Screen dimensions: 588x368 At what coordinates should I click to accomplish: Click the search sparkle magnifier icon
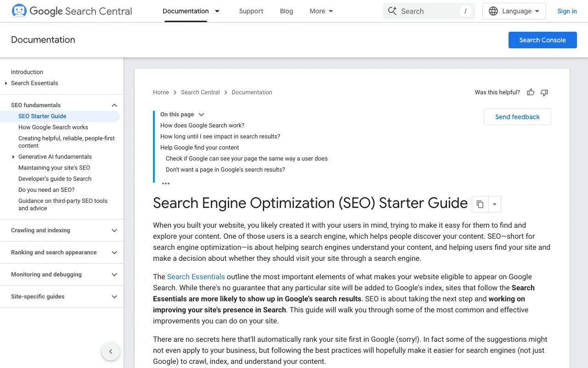[392, 11]
